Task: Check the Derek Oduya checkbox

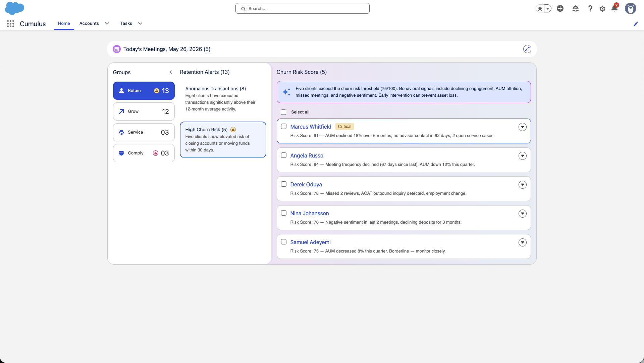Action: pos(284,184)
